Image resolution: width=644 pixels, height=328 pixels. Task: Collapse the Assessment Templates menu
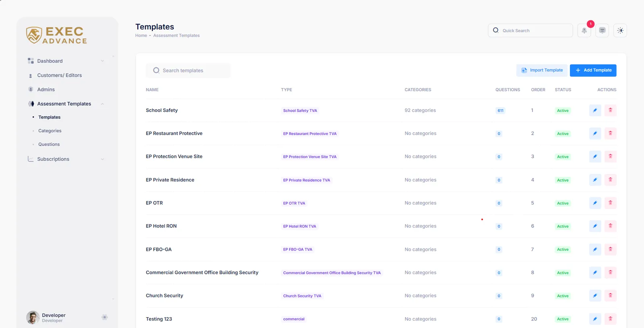point(66,104)
